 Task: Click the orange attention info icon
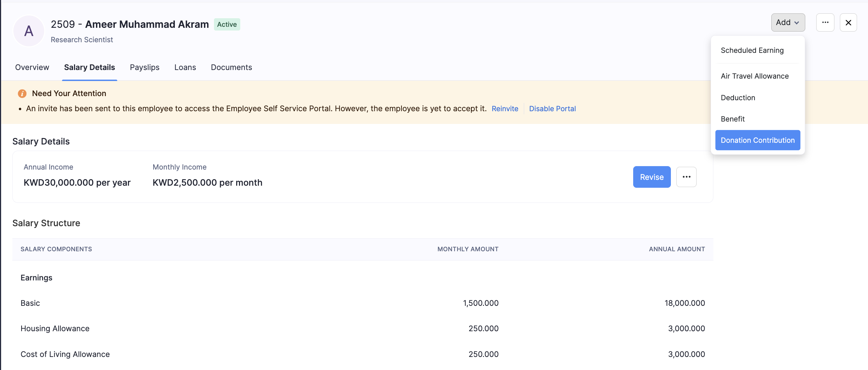pyautogui.click(x=22, y=93)
